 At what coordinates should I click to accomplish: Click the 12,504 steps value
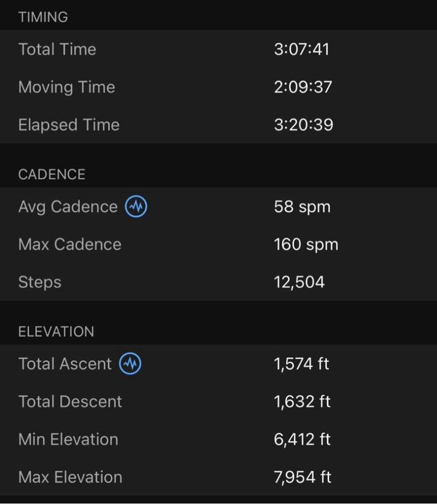[x=299, y=283]
